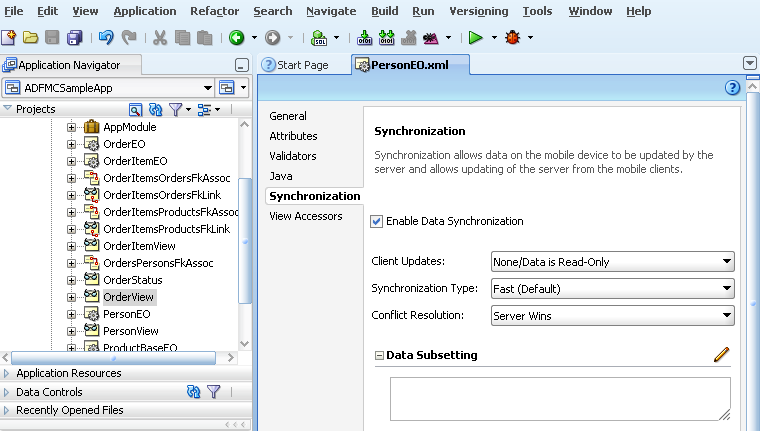
Task: Select the View Accessors editor category
Action: pos(306,216)
